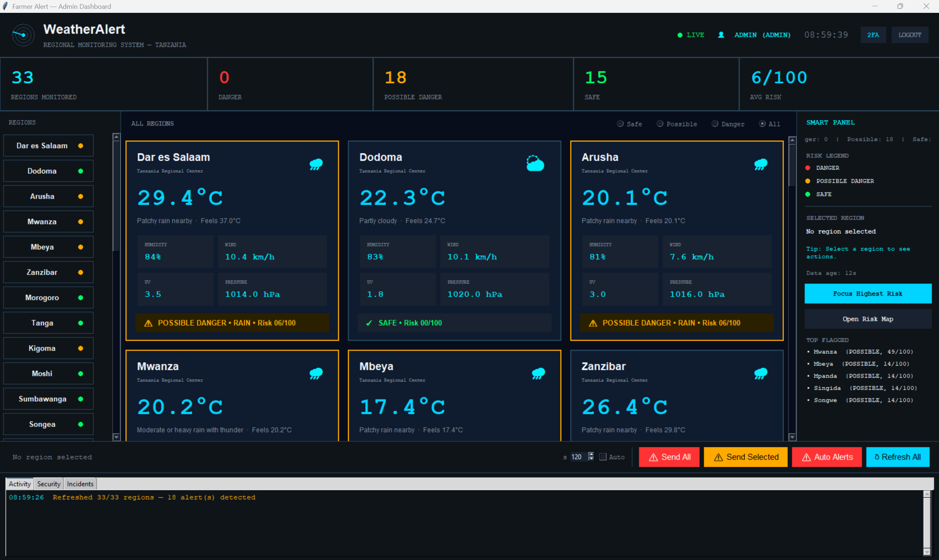This screenshot has height=560, width=939.
Task: Select the All filter radio button
Action: [763, 124]
